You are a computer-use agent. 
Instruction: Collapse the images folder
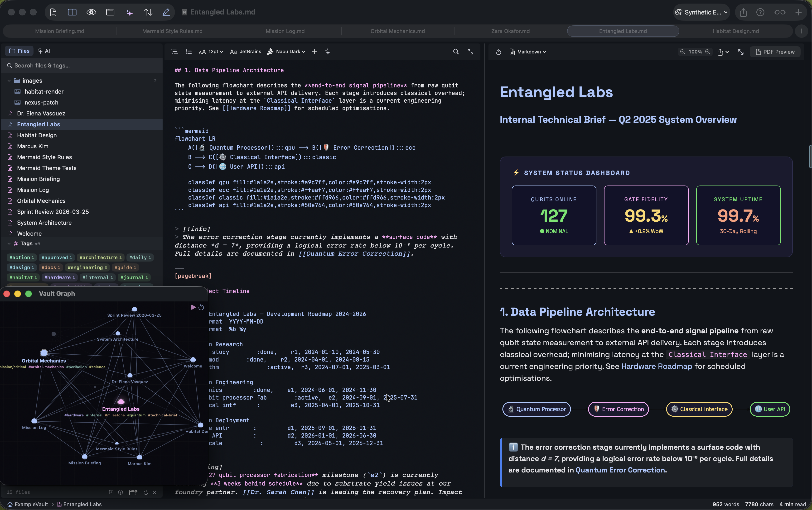point(9,81)
